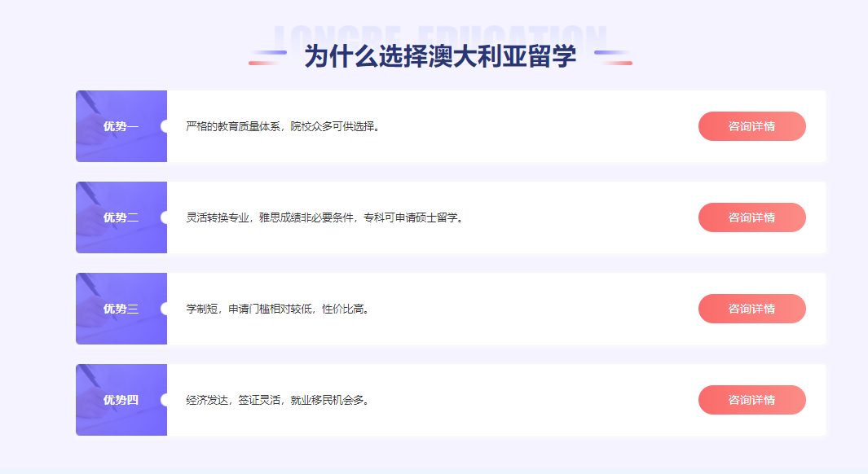Image resolution: width=868 pixels, height=474 pixels.
Task: Click text 严格的教育质量体系，院校众多可供选择。
Action: click(x=284, y=127)
